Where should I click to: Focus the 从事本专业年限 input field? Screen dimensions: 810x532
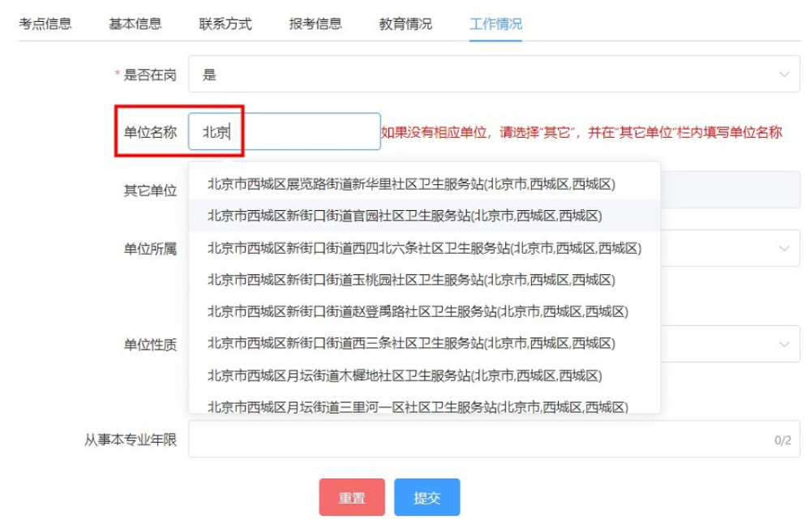pos(495,439)
